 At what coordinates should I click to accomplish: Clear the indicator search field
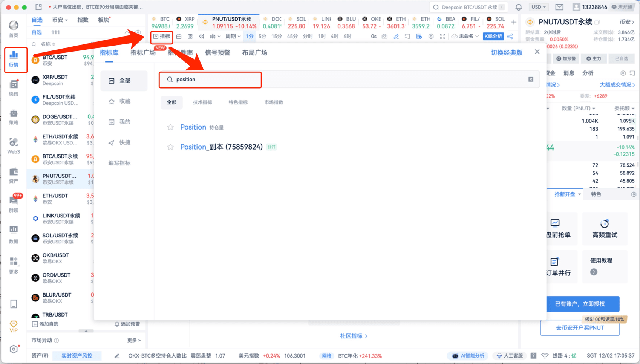(531, 80)
